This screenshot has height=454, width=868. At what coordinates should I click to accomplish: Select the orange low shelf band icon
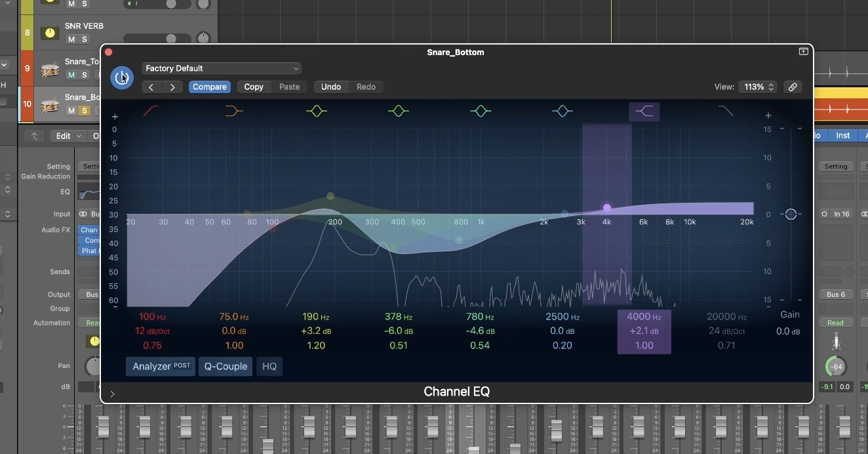234,110
